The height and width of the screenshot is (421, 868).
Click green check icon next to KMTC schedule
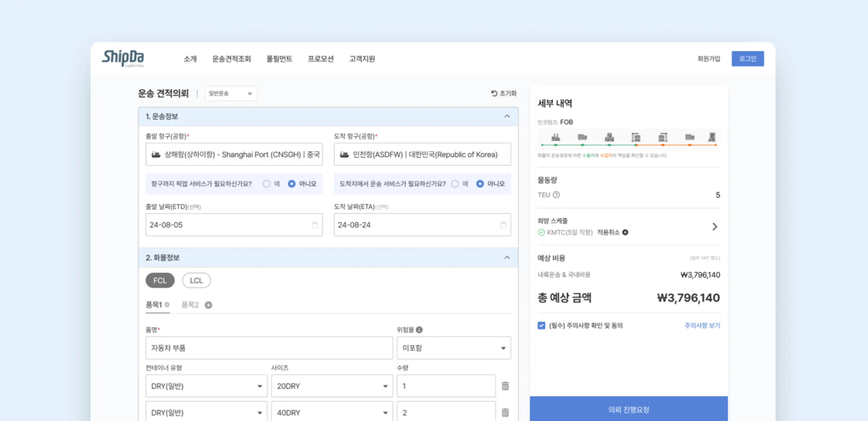(541, 232)
